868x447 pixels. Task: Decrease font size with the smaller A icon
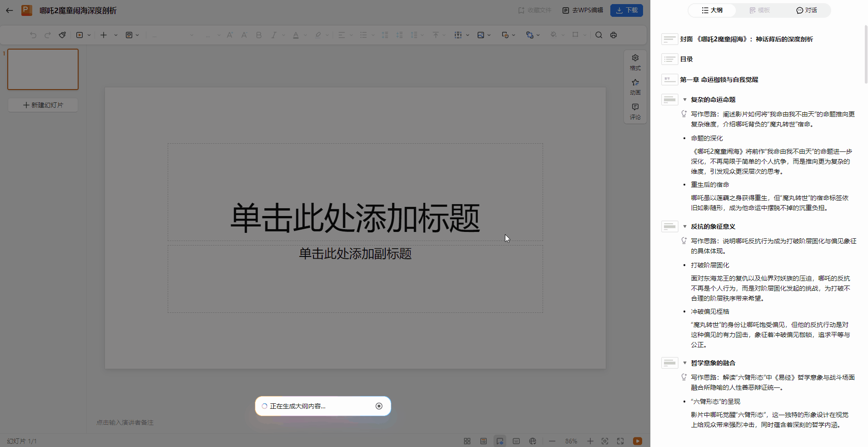(244, 35)
